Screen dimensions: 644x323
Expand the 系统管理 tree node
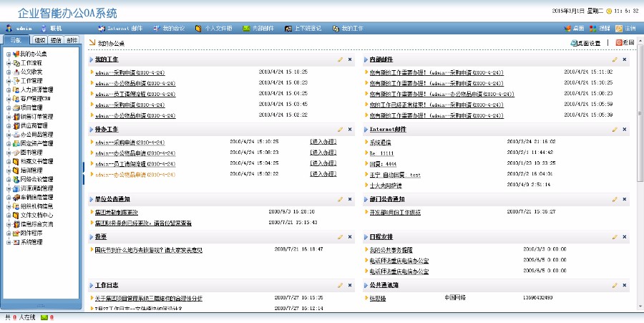pos(8,242)
